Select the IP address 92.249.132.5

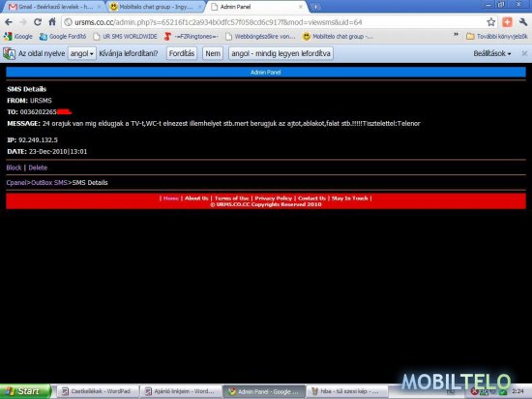pyautogui.click(x=38, y=139)
